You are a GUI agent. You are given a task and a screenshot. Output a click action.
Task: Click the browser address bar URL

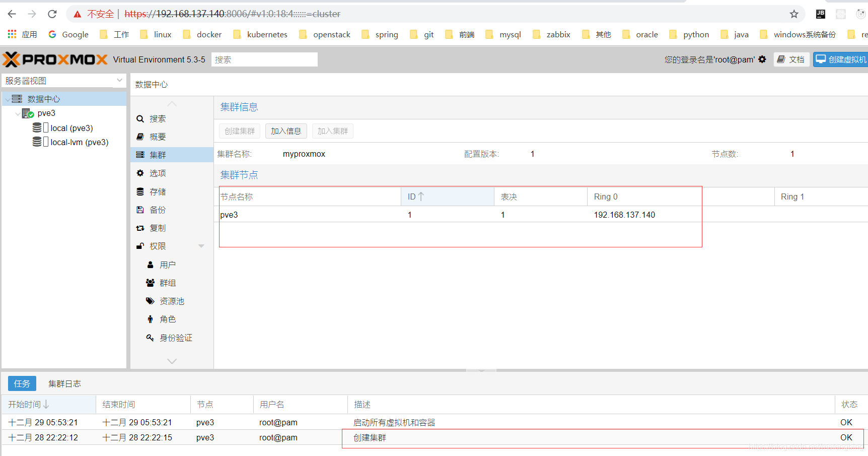pyautogui.click(x=232, y=14)
